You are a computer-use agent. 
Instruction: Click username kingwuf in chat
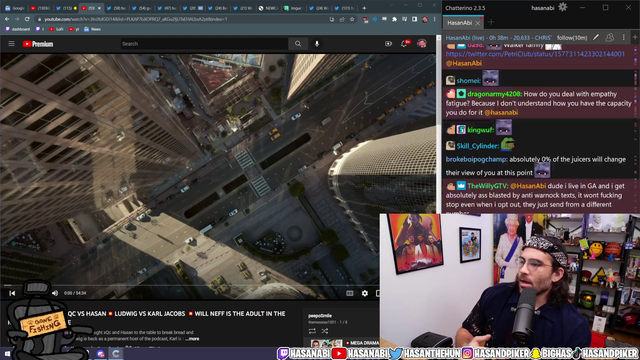(480, 130)
